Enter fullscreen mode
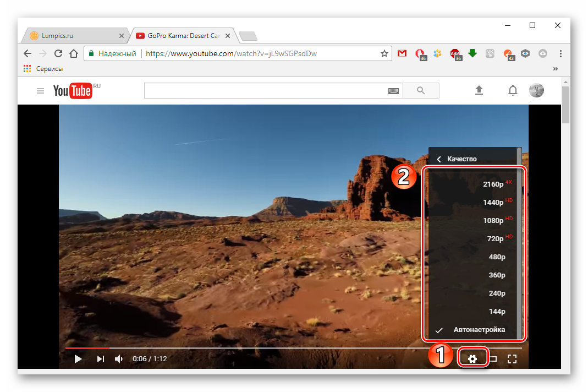Image resolution: width=588 pixels, height=392 pixels. 512,359
